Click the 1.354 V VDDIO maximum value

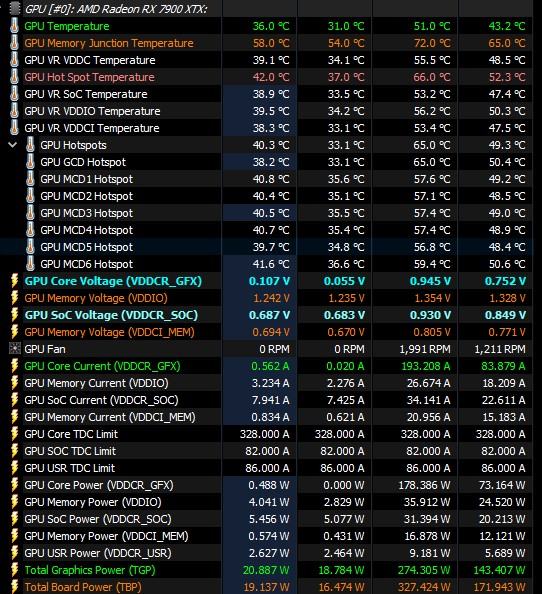click(x=433, y=298)
